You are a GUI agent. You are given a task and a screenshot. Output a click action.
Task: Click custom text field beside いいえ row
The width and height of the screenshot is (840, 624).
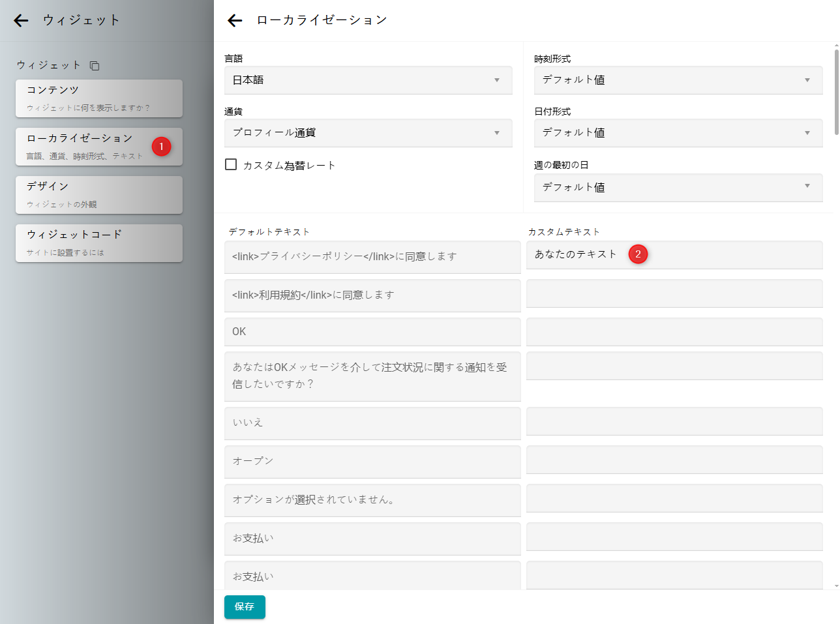pyautogui.click(x=674, y=421)
